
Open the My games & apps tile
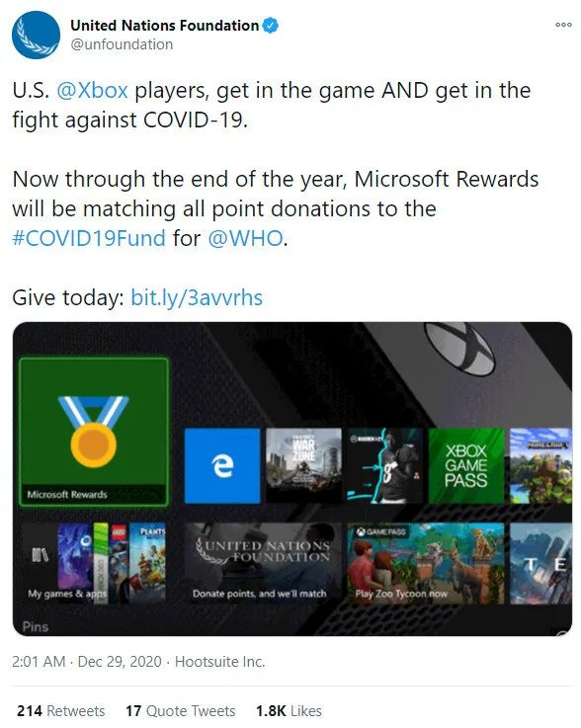(x=94, y=564)
